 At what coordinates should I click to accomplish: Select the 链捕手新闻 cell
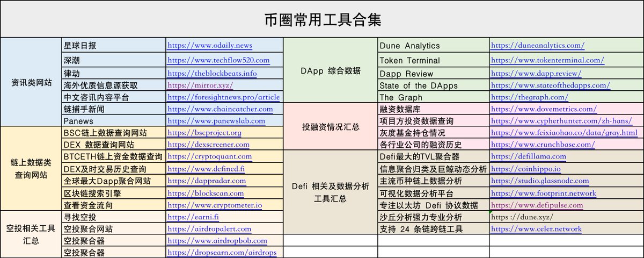click(114, 109)
